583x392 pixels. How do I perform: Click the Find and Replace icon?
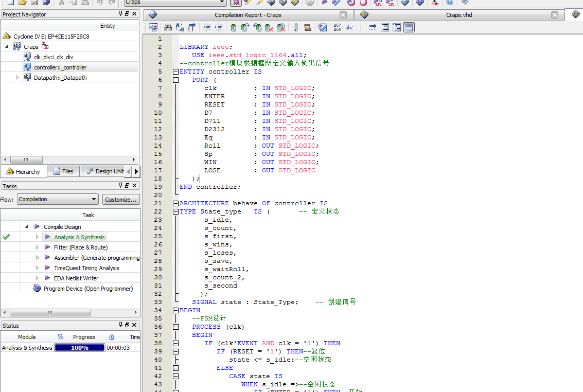pyautogui.click(x=180, y=28)
